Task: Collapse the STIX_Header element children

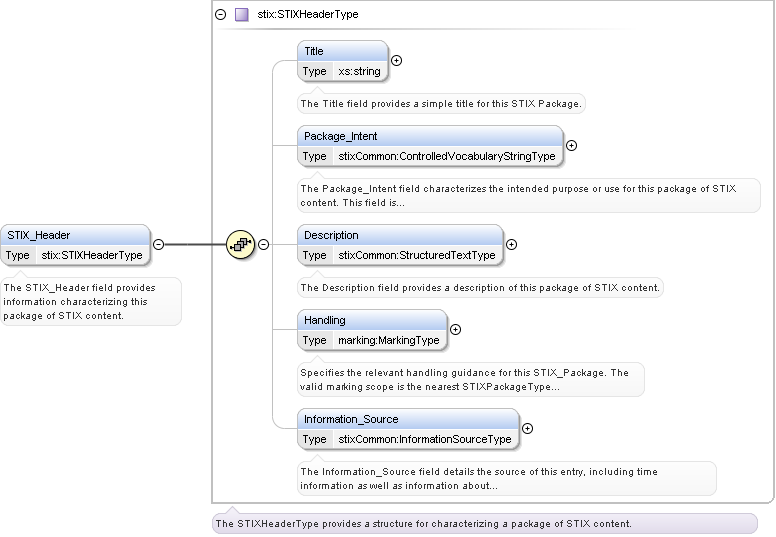Action: pos(158,244)
